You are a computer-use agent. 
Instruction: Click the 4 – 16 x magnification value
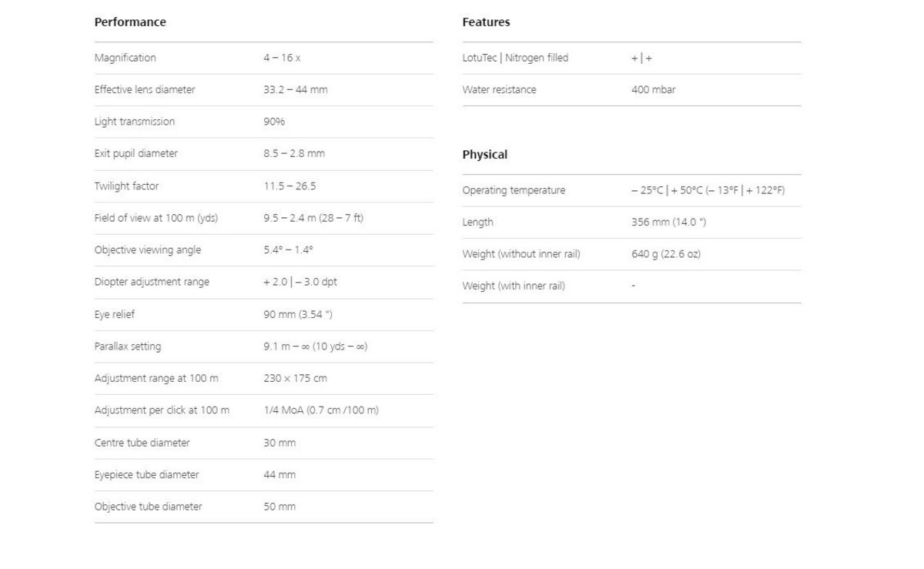282,58
